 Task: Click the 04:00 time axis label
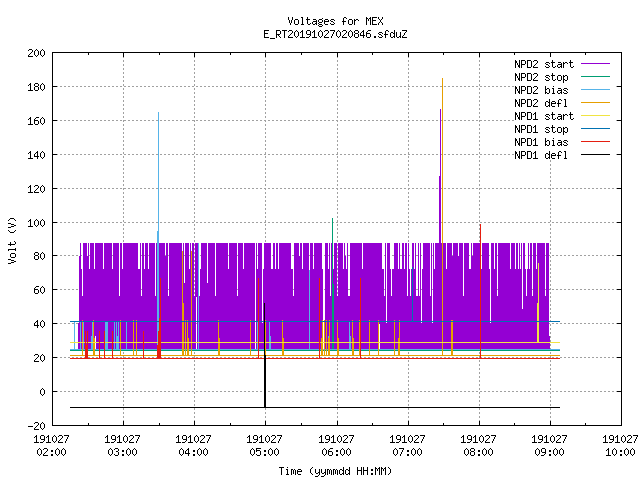coord(193,452)
